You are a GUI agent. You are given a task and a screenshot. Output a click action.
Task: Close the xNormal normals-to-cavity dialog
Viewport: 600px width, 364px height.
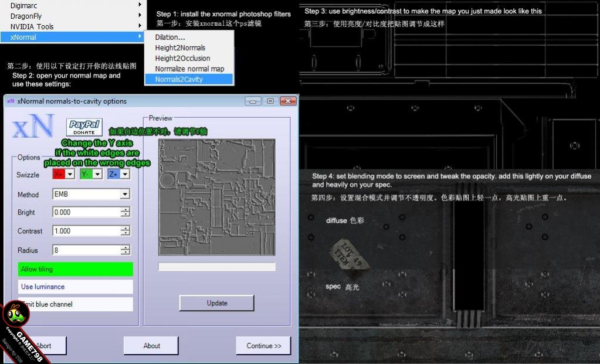click(x=288, y=101)
